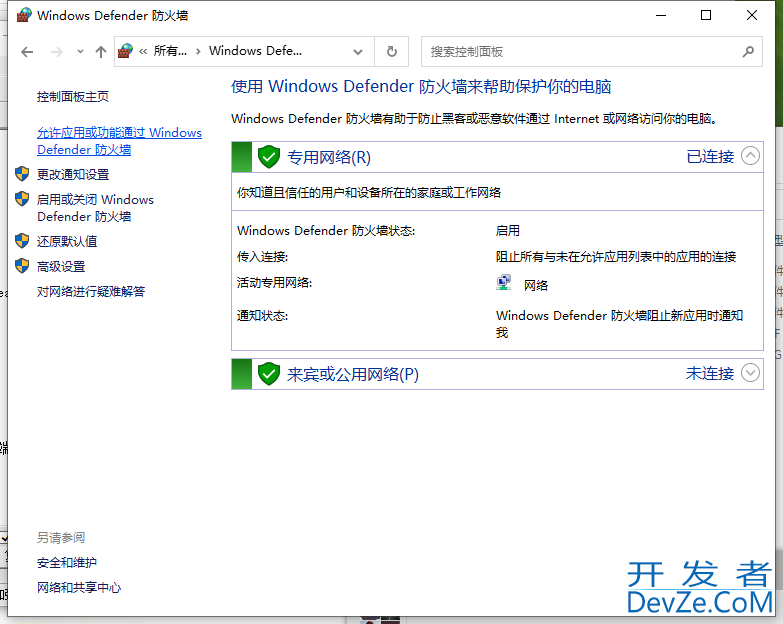Click the 来宾或公用网络(P) heading

(353, 374)
